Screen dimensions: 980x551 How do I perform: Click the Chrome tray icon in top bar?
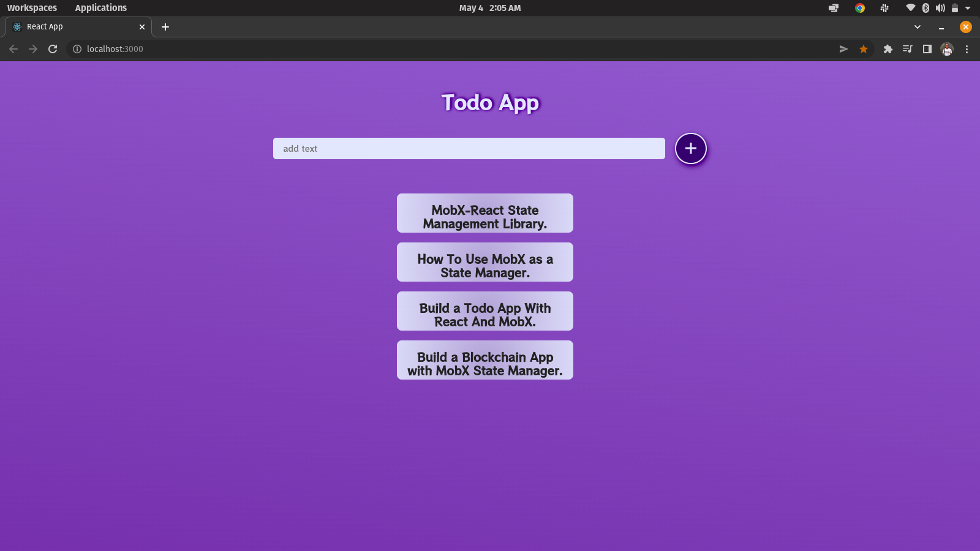(x=860, y=8)
